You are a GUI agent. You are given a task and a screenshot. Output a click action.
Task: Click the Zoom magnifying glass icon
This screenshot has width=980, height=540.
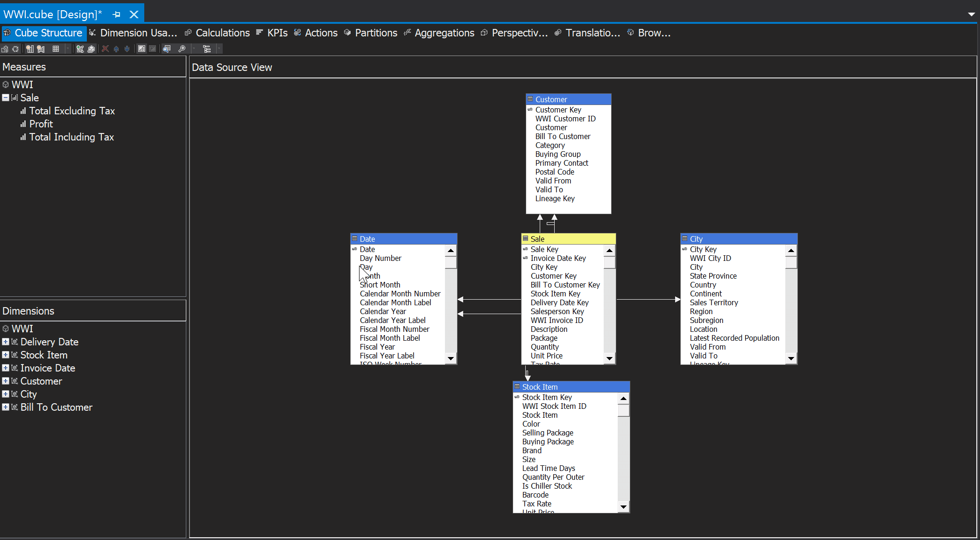(182, 49)
